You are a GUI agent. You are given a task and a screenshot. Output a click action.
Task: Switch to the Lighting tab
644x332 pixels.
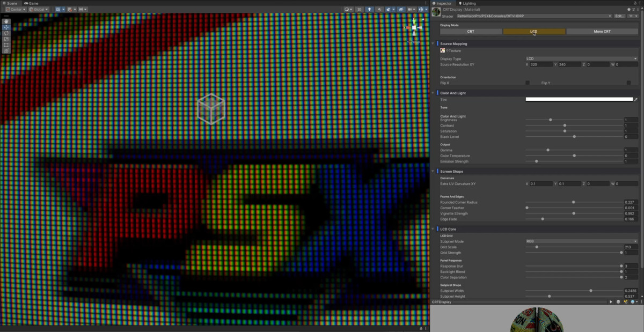coord(466,3)
